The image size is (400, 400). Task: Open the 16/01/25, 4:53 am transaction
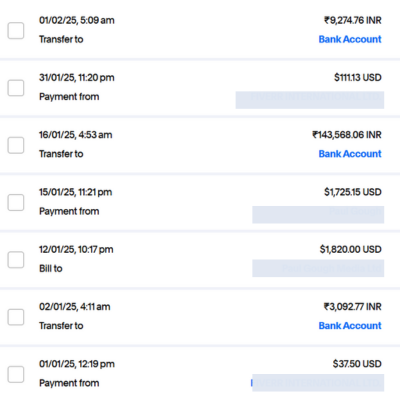(76, 135)
